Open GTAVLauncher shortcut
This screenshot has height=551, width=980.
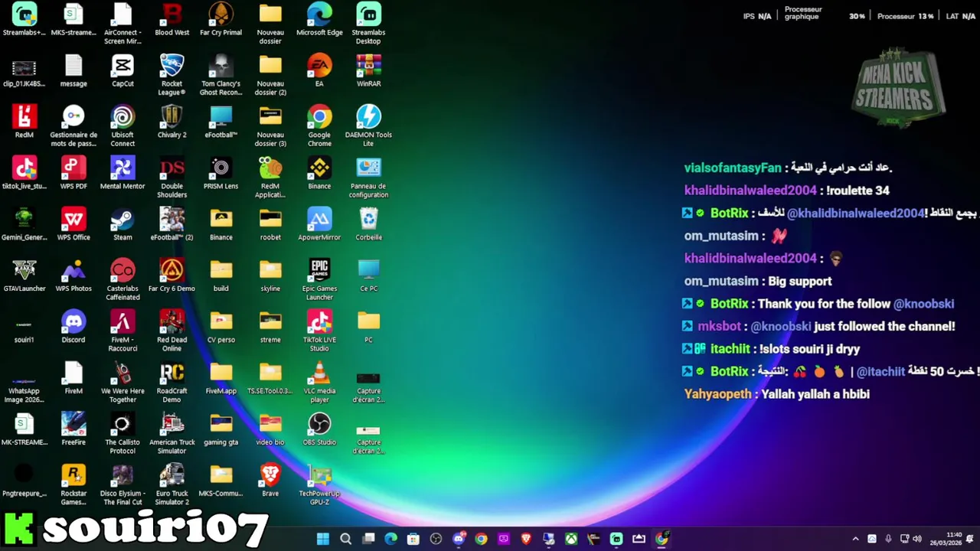[x=24, y=276]
